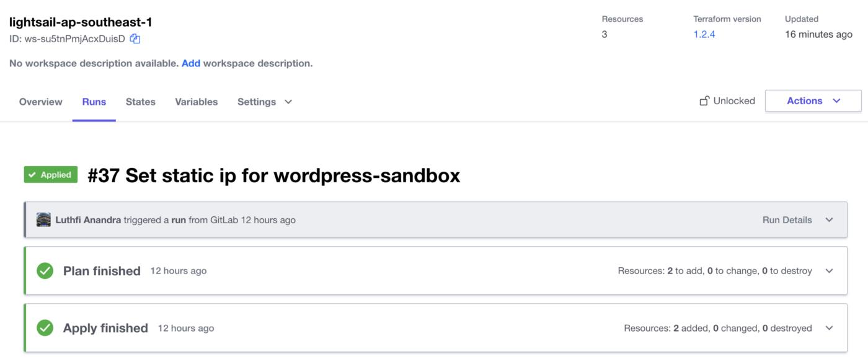Screen dimensions: 868x362
Task: Toggle the workspace lock state
Action: click(x=726, y=100)
